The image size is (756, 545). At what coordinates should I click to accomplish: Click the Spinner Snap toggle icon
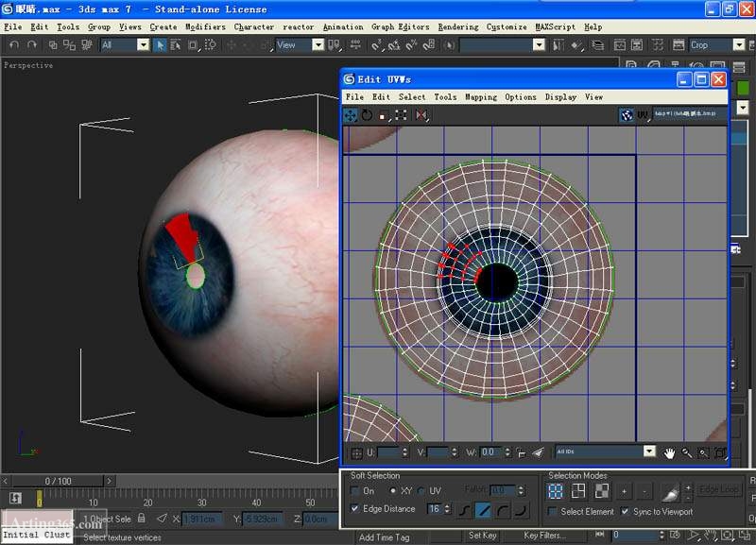click(429, 44)
